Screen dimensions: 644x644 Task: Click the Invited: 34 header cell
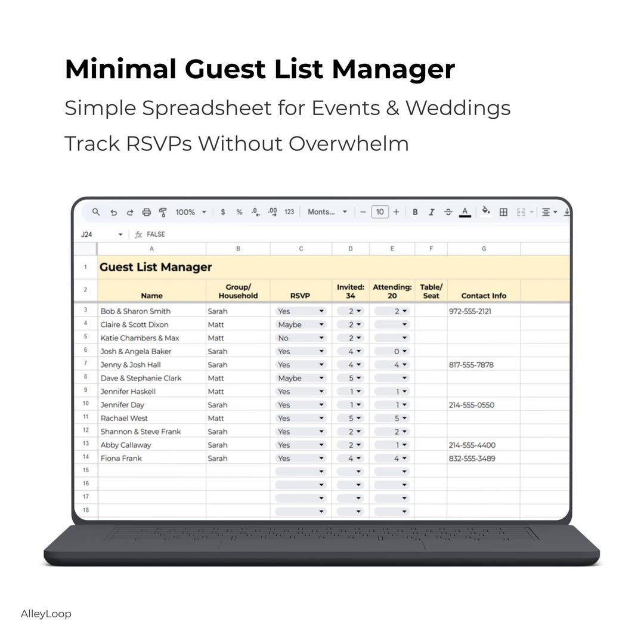[351, 291]
